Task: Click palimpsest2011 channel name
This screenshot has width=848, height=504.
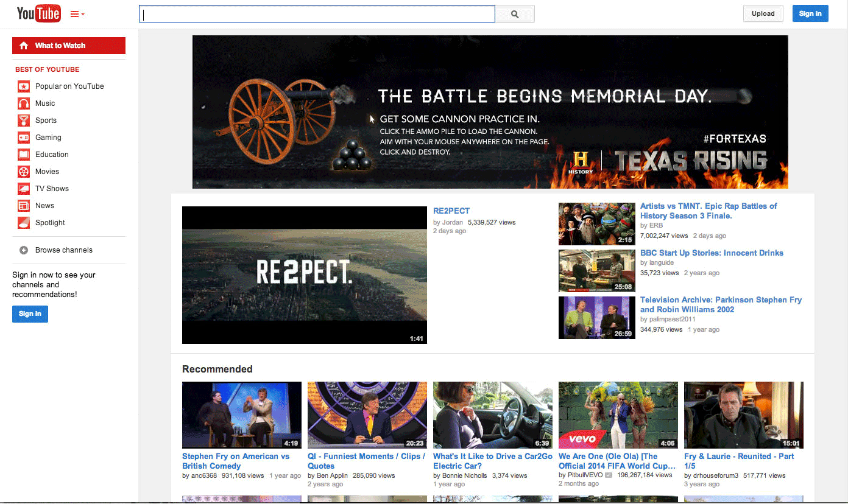Action: pyautogui.click(x=673, y=320)
